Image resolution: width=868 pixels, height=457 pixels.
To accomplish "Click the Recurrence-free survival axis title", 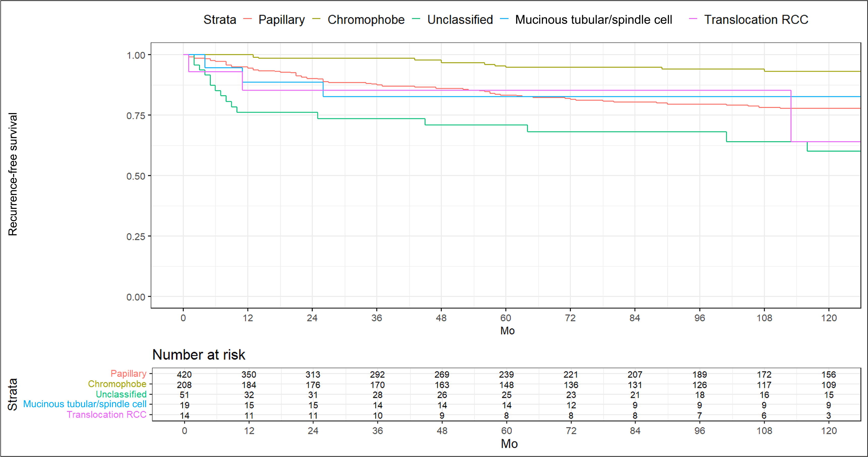I will 12,174.
